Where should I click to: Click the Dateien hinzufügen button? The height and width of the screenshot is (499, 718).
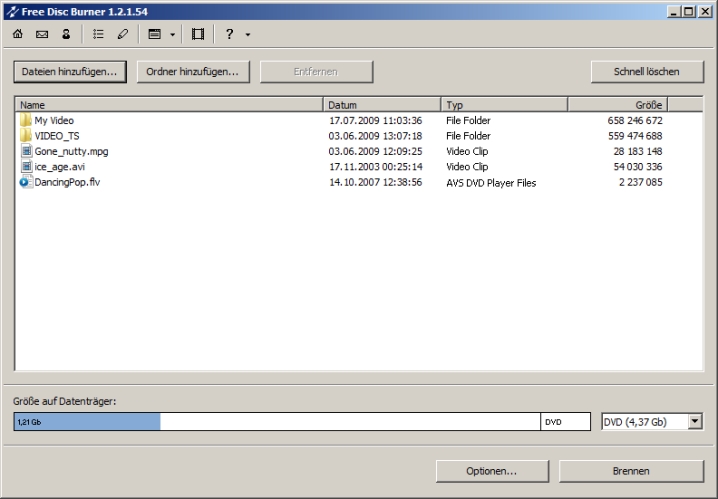(70, 72)
